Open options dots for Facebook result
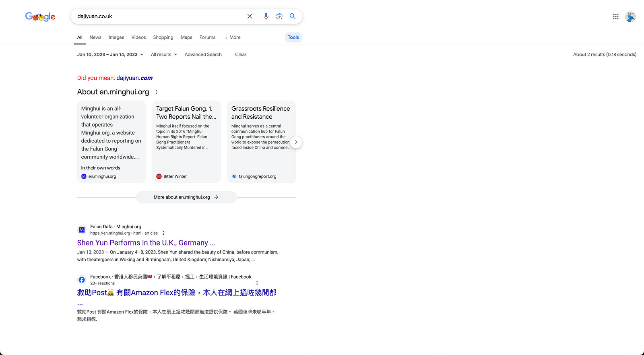The image size is (644, 355). [257, 283]
